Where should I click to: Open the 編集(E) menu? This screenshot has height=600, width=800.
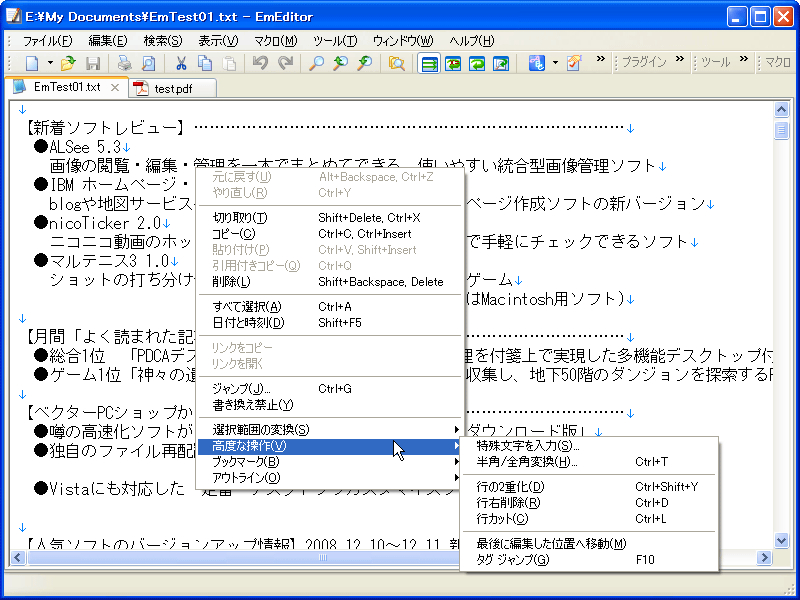coord(108,41)
